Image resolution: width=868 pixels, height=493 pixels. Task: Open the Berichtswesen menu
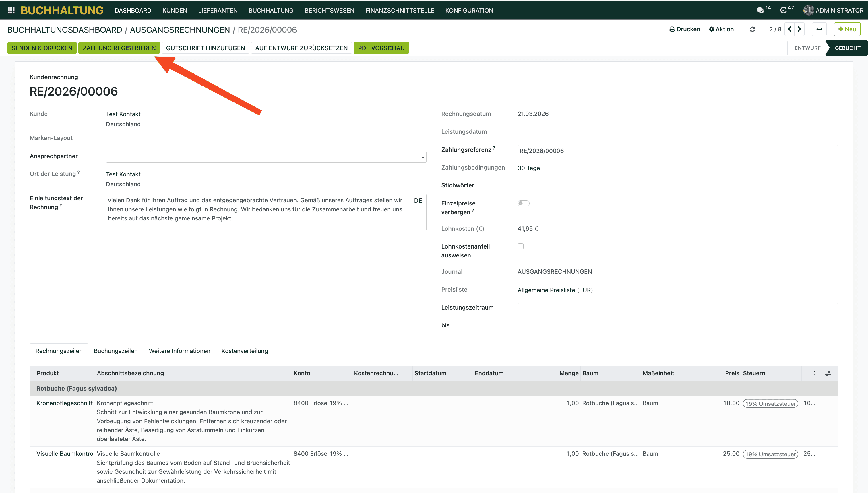329,11
